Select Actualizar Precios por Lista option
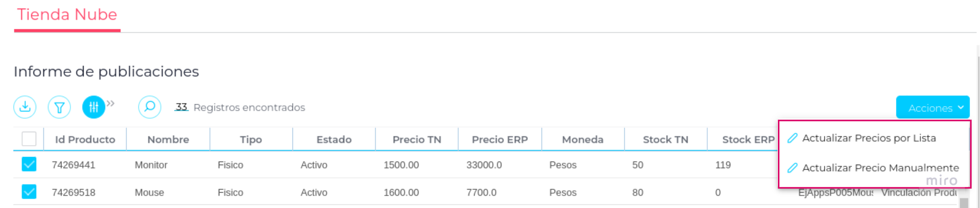The height and width of the screenshot is (208, 980). (869, 138)
